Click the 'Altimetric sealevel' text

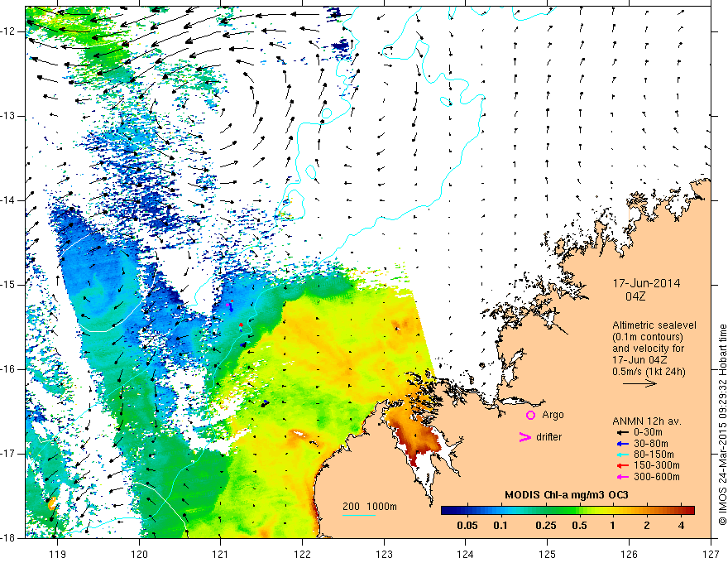[x=654, y=325]
